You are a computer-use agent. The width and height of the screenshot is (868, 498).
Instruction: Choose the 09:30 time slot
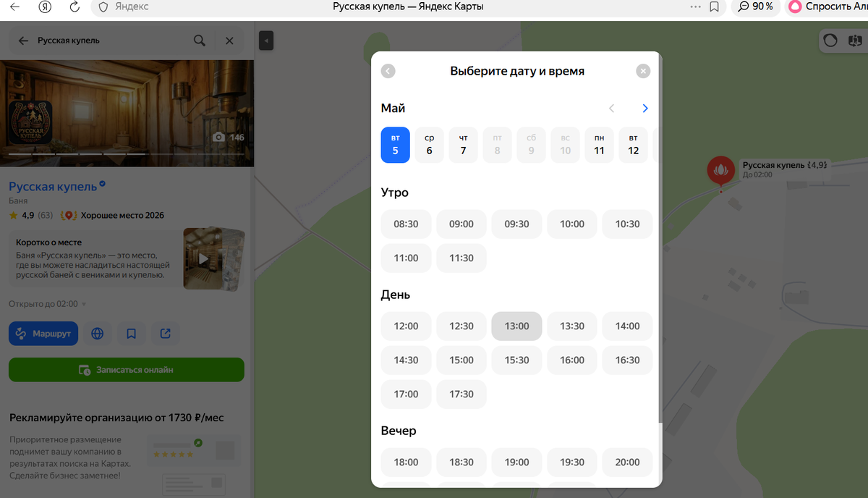[516, 224]
